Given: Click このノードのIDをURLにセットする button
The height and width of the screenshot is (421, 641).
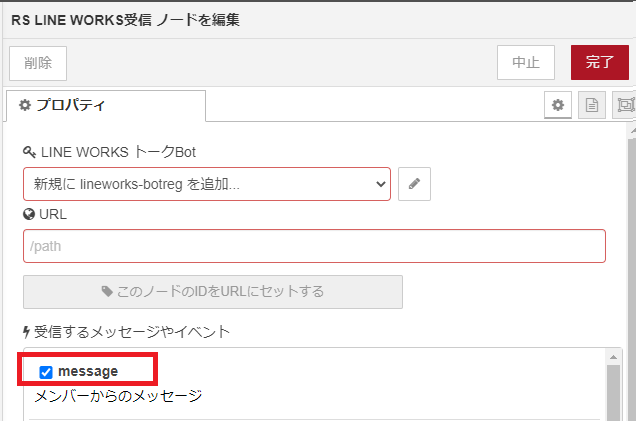Looking at the screenshot, I should tap(213, 292).
